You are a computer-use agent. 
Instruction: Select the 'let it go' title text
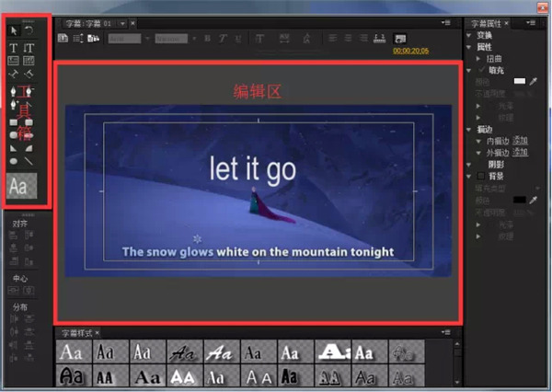pyautogui.click(x=253, y=169)
